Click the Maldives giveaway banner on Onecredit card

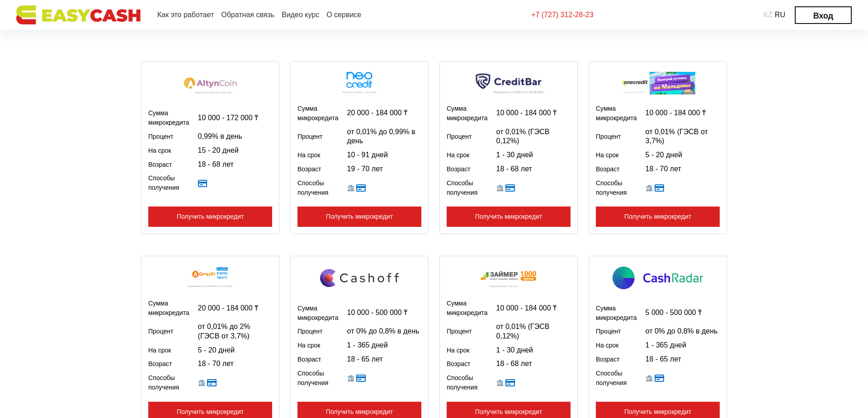point(672,83)
